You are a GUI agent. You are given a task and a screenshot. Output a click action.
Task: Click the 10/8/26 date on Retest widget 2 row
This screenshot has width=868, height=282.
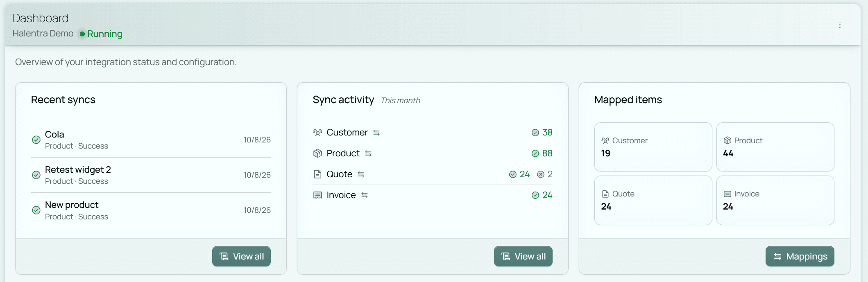(257, 175)
